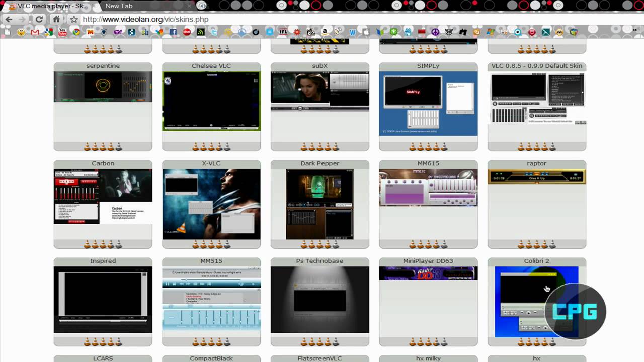Reload the page with the refresh icon
The height and width of the screenshot is (362, 644).
[x=39, y=19]
